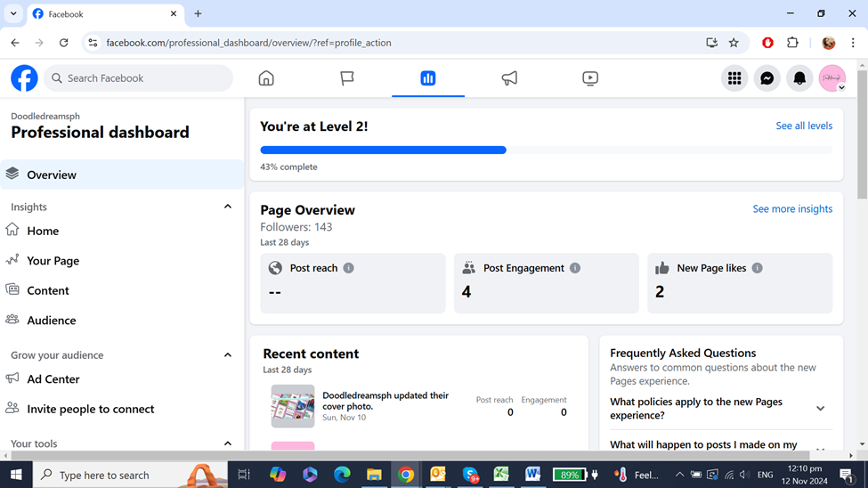
Task: Click the Search Facebook field
Action: pyautogui.click(x=138, y=78)
